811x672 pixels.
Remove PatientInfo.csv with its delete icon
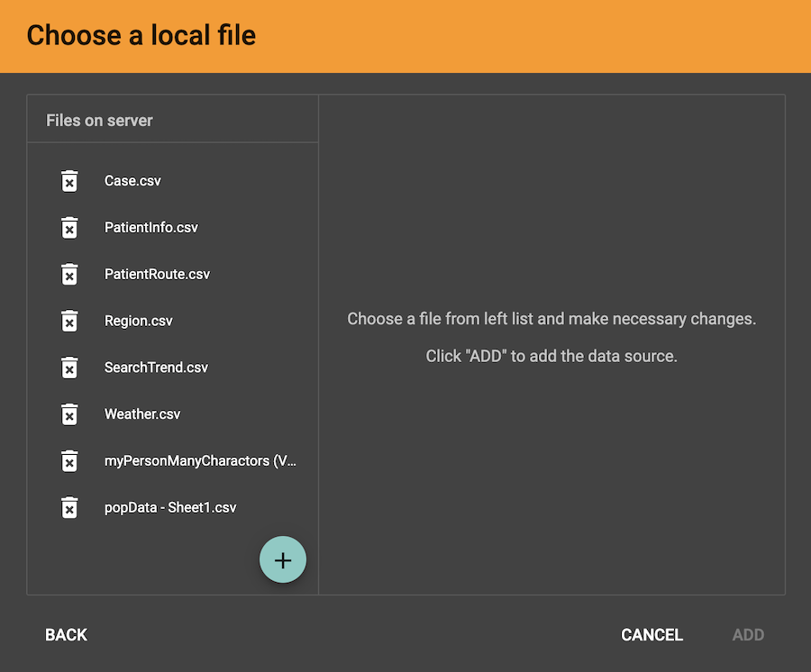click(x=69, y=228)
